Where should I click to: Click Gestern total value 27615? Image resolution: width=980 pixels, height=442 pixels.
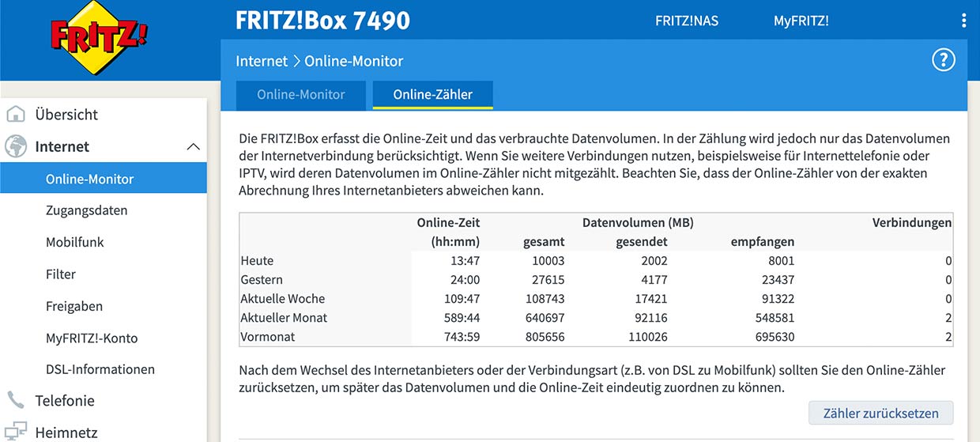(548, 280)
